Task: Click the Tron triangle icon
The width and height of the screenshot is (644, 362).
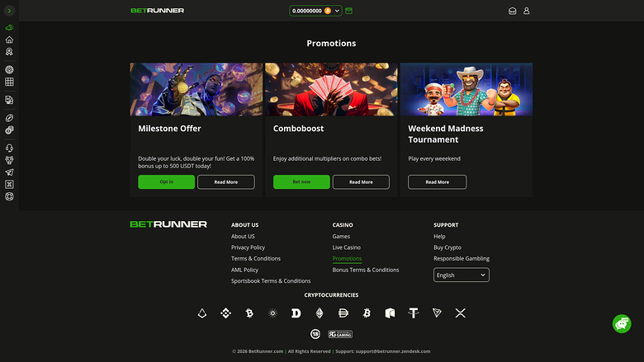Action: tap(437, 313)
